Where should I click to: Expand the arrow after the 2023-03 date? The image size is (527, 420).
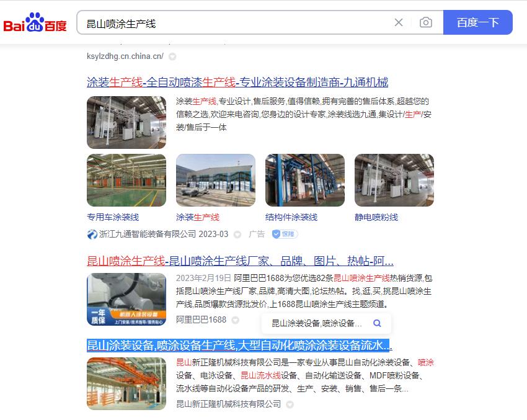pyautogui.click(x=237, y=235)
